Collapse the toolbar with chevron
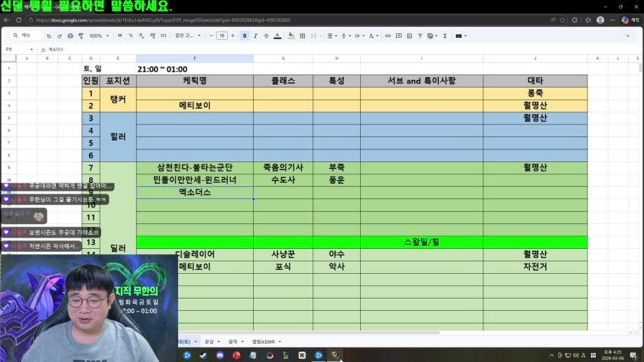 tap(628, 35)
